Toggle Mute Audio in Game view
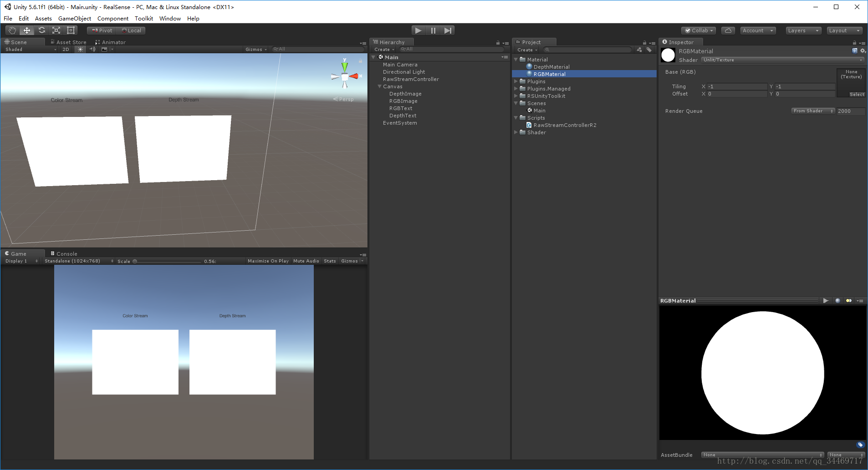The height and width of the screenshot is (470, 868). pos(306,261)
